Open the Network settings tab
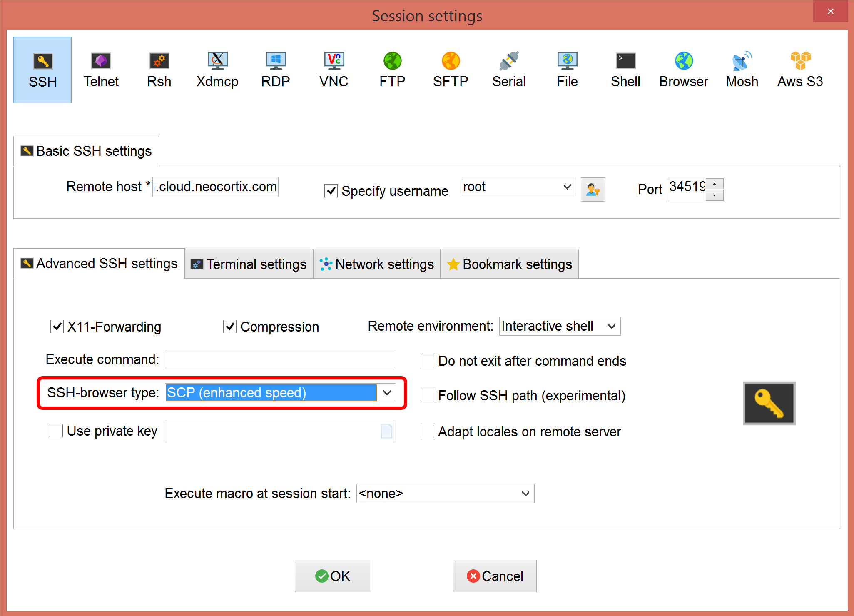The width and height of the screenshot is (854, 616). (x=377, y=264)
